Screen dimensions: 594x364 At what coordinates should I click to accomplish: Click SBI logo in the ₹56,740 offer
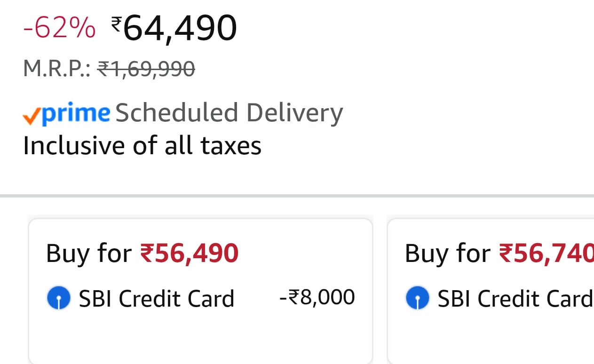[417, 299]
